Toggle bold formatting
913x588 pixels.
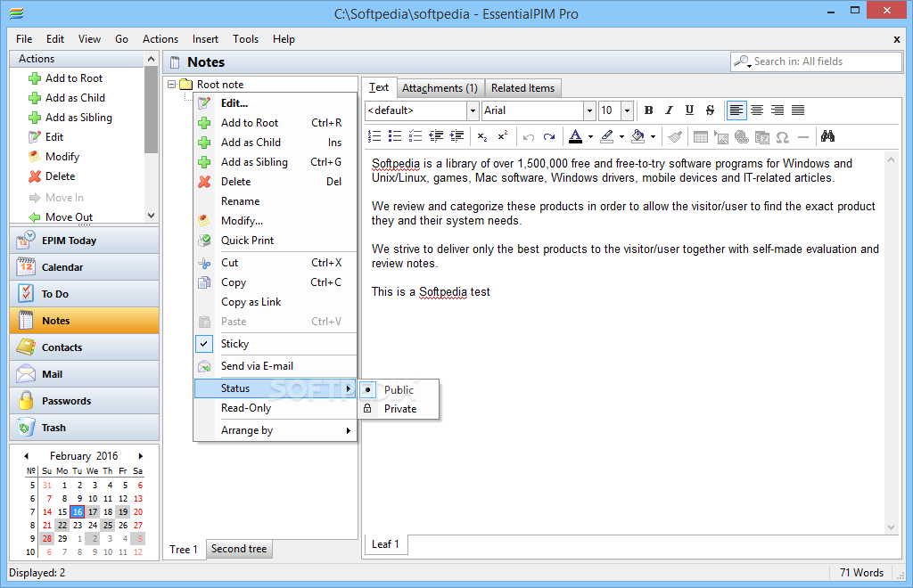[649, 110]
